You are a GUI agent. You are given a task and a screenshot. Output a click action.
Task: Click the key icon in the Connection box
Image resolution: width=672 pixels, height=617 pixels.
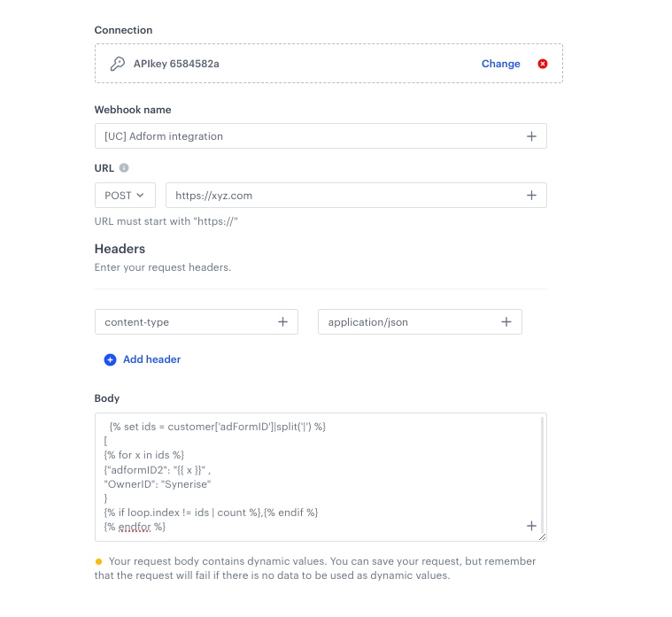(117, 64)
